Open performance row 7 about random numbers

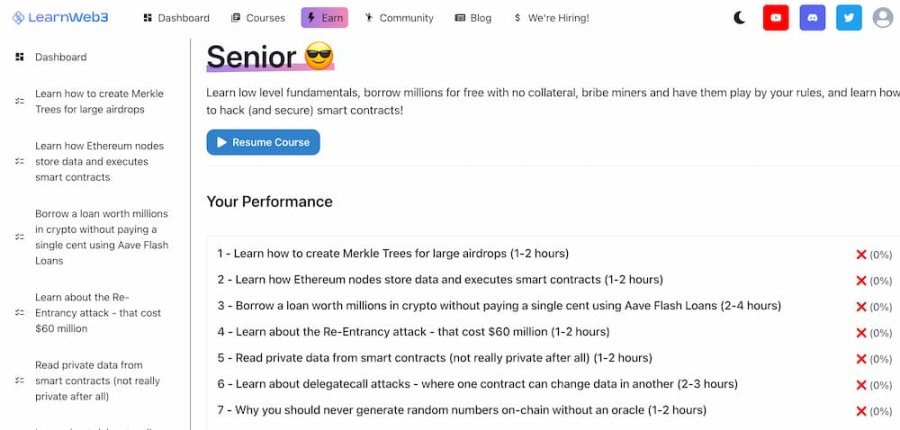(461, 410)
